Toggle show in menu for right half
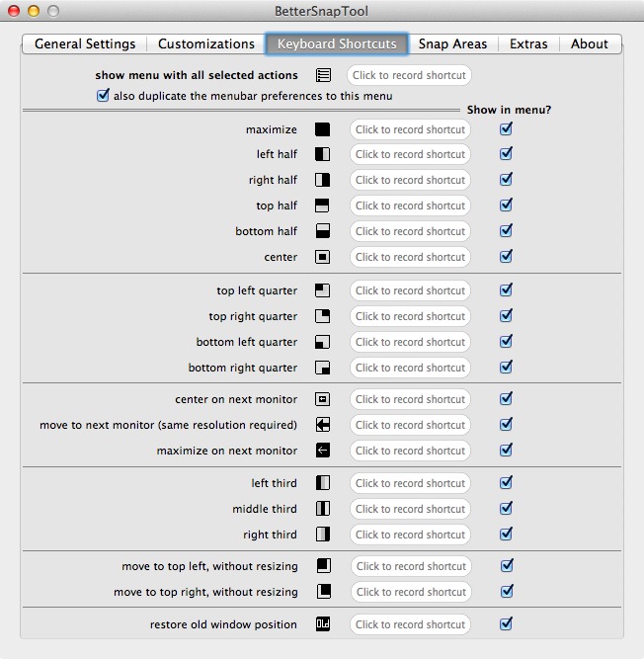 (506, 180)
